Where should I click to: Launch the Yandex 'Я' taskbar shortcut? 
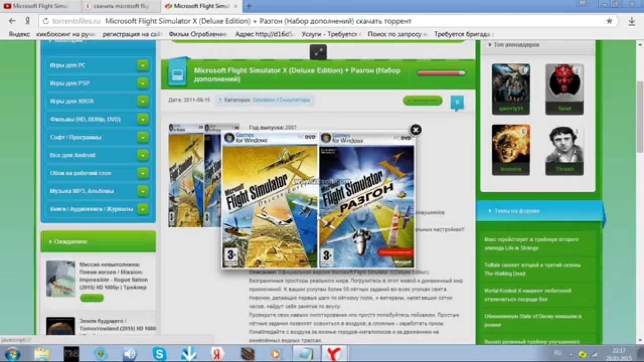(218, 354)
